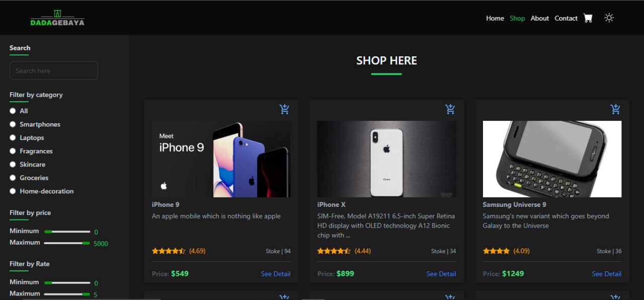Click the iPhone X product image
The height and width of the screenshot is (300, 644).
click(x=387, y=159)
